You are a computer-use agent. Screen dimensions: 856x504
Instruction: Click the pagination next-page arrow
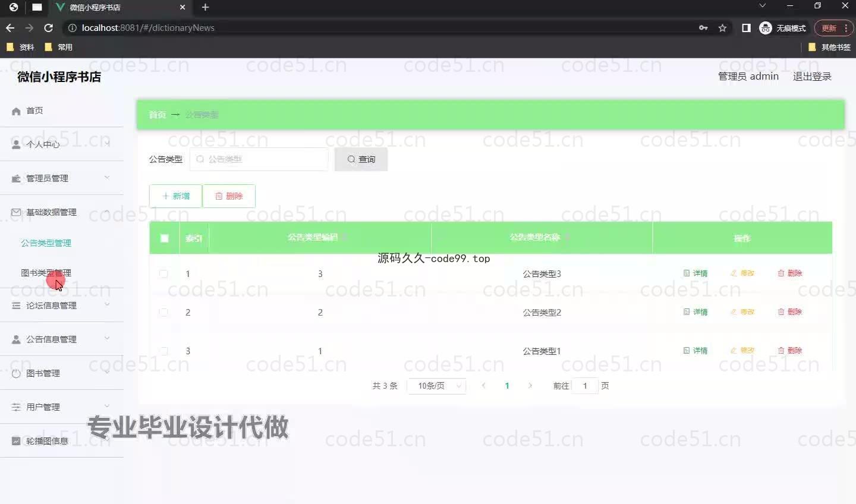coord(530,386)
